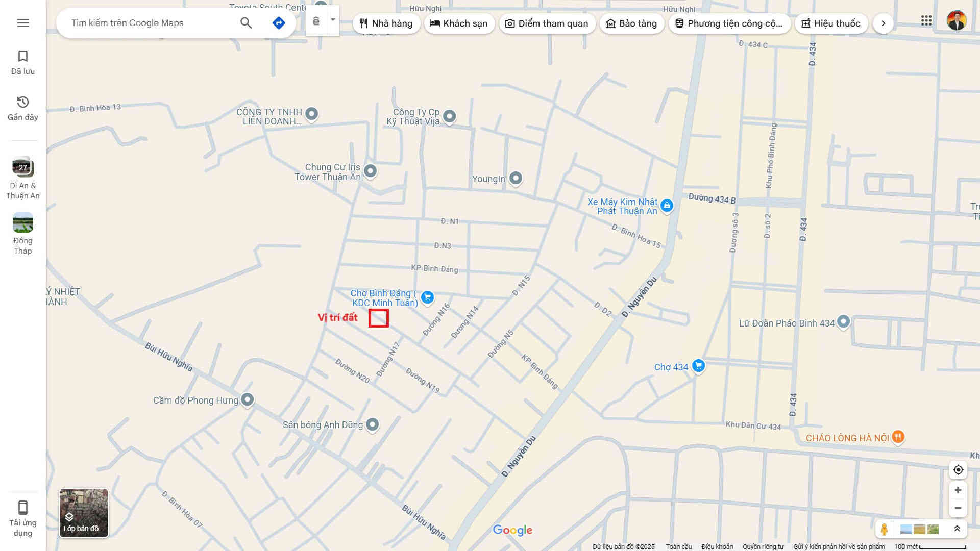Open the dropdown arrow beside search box
This screenshot has height=551, width=980.
(333, 20)
